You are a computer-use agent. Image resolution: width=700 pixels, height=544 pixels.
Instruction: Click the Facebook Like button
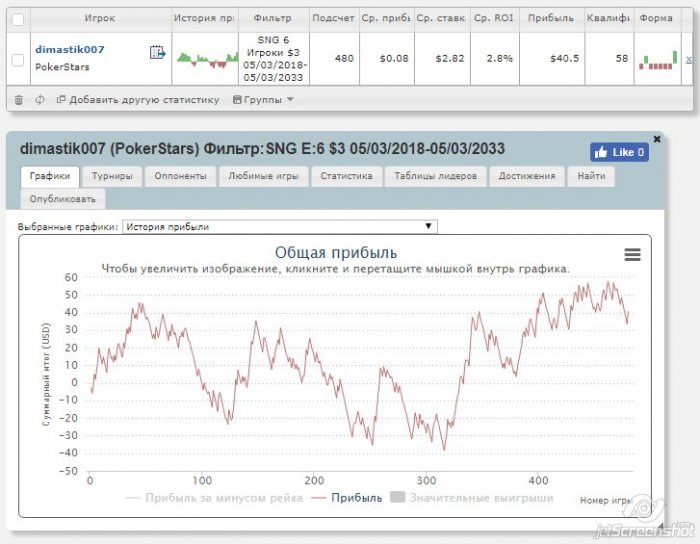point(619,152)
